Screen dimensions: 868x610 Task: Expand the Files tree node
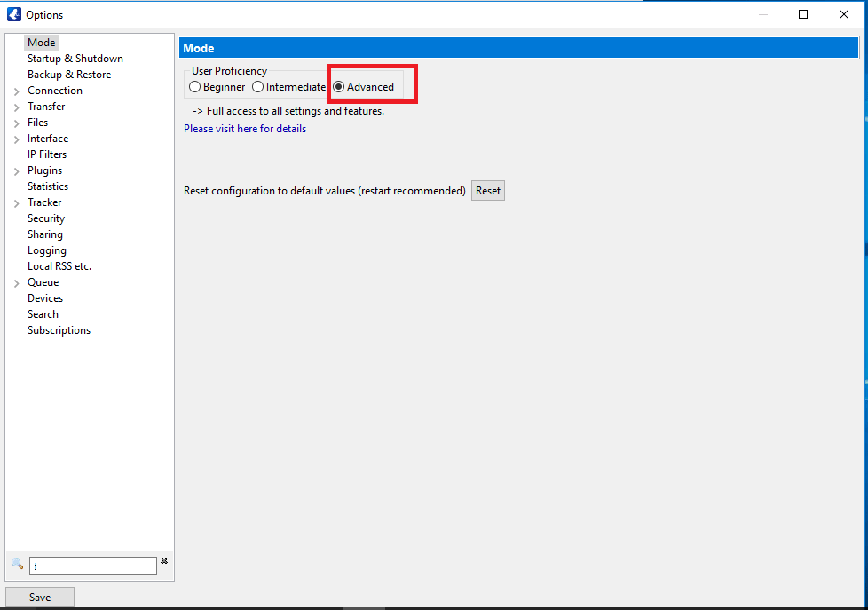17,123
